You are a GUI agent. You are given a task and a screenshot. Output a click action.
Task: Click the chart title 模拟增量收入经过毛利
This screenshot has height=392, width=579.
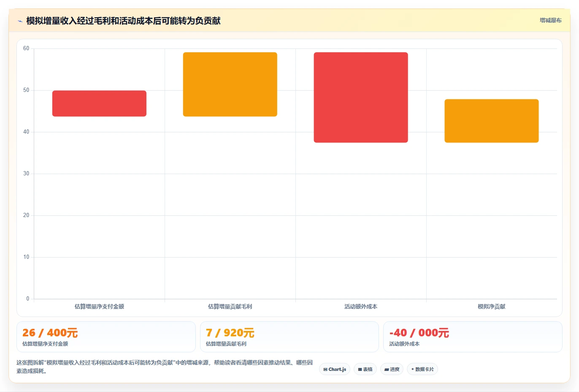click(x=123, y=21)
